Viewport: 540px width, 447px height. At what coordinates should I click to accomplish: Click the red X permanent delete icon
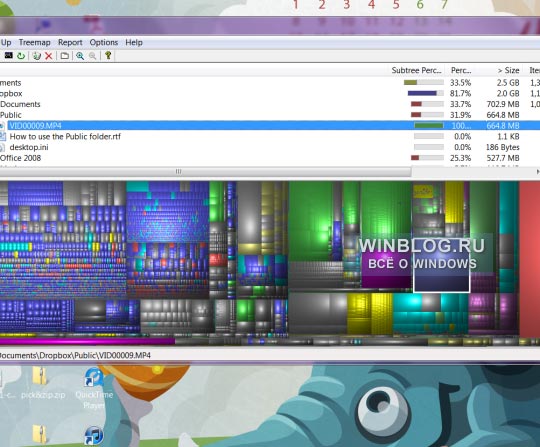coord(49,55)
